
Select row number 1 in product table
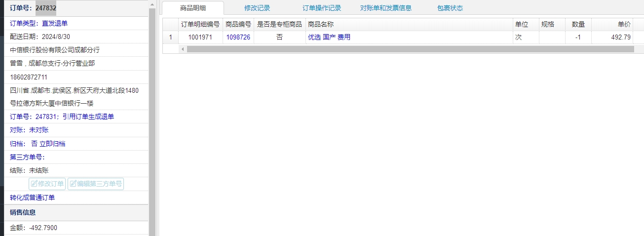(x=170, y=37)
